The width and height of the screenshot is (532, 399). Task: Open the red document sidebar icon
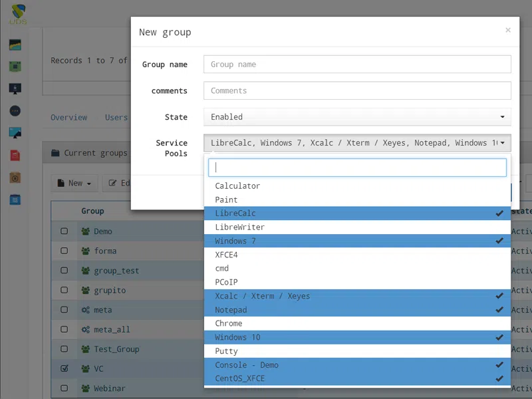click(x=15, y=156)
